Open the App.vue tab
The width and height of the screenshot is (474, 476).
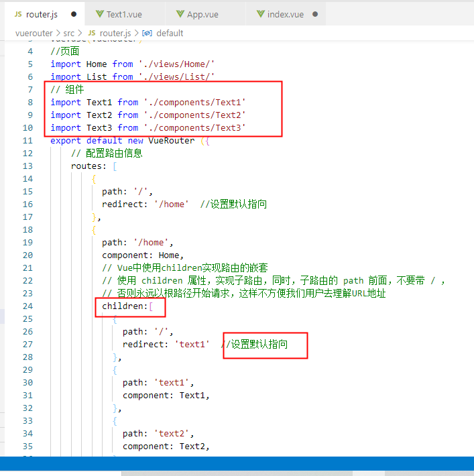[x=205, y=14]
